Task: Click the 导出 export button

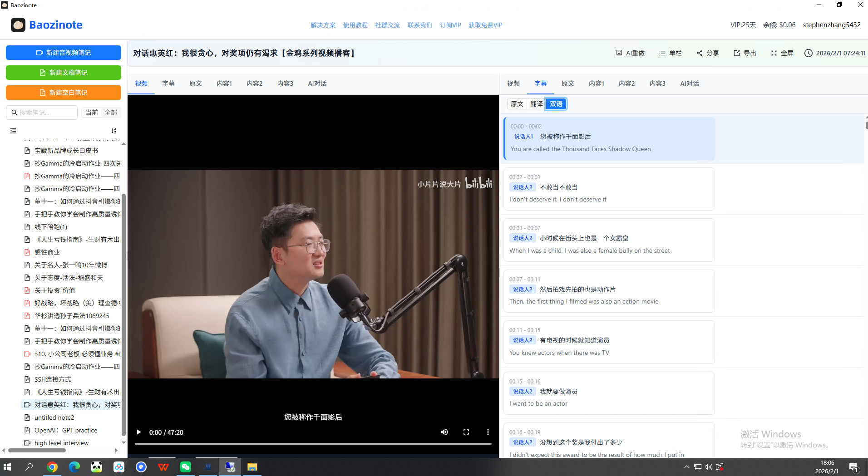Action: click(x=745, y=53)
